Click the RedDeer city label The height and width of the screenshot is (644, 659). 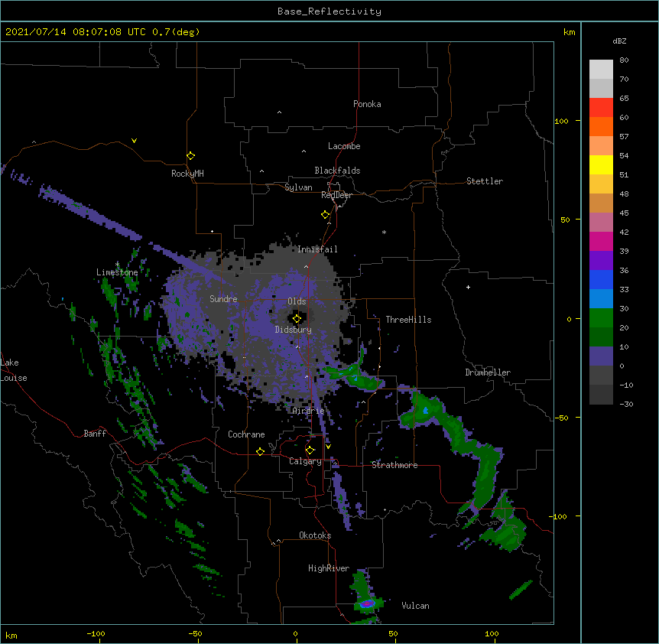tap(336, 195)
